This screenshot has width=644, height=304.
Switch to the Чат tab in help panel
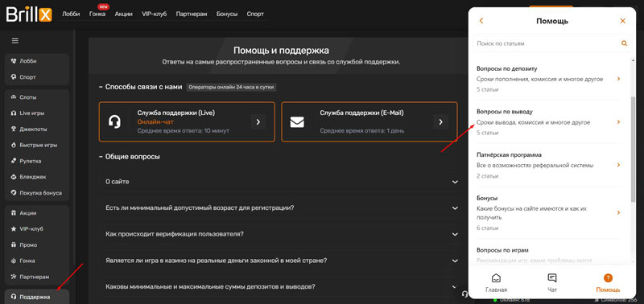552,283
